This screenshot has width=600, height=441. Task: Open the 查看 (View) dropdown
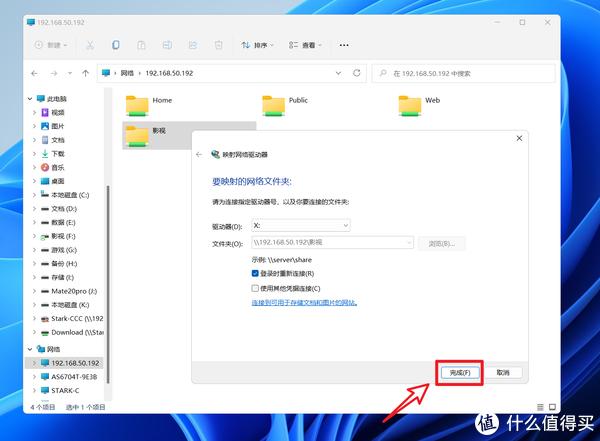coord(305,45)
